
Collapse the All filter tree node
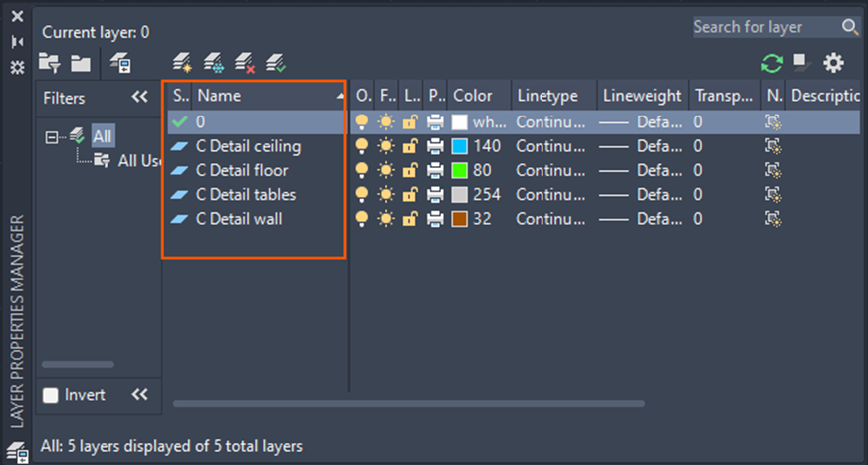point(51,137)
